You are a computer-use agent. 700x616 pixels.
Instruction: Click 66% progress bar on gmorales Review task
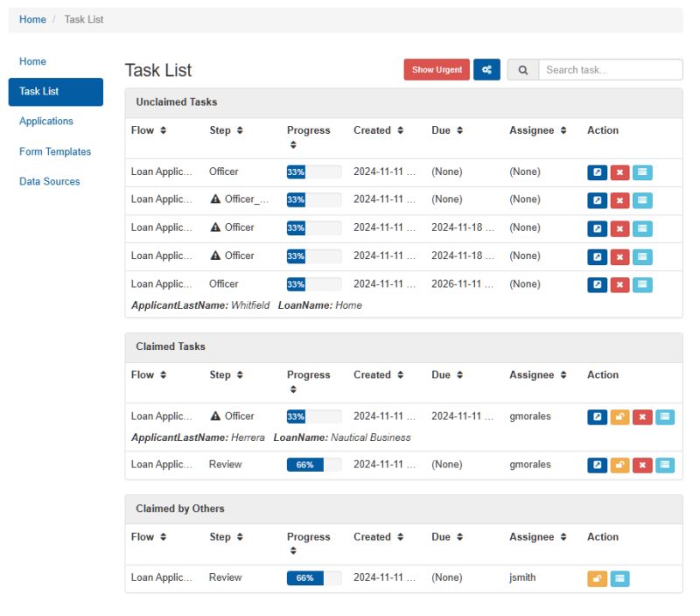pos(314,465)
